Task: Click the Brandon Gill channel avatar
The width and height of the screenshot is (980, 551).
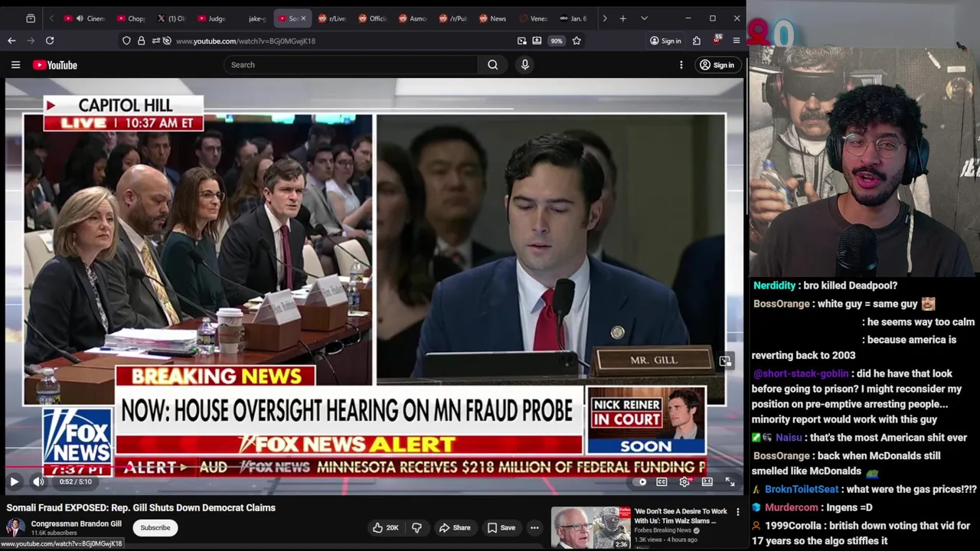Action: [x=15, y=527]
